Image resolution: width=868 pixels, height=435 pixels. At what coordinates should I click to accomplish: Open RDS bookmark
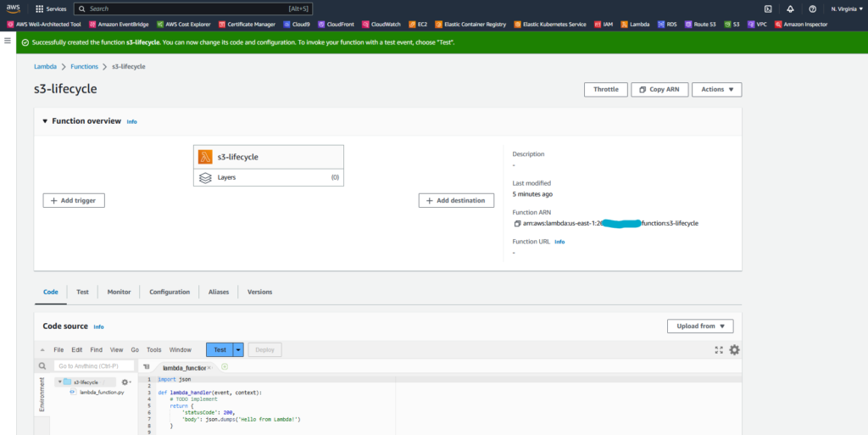(x=667, y=25)
